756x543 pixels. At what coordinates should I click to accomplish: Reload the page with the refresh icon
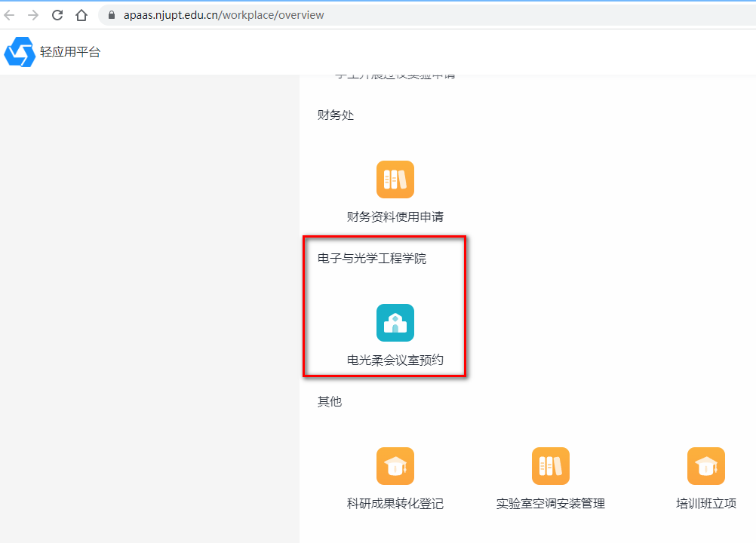[57, 15]
